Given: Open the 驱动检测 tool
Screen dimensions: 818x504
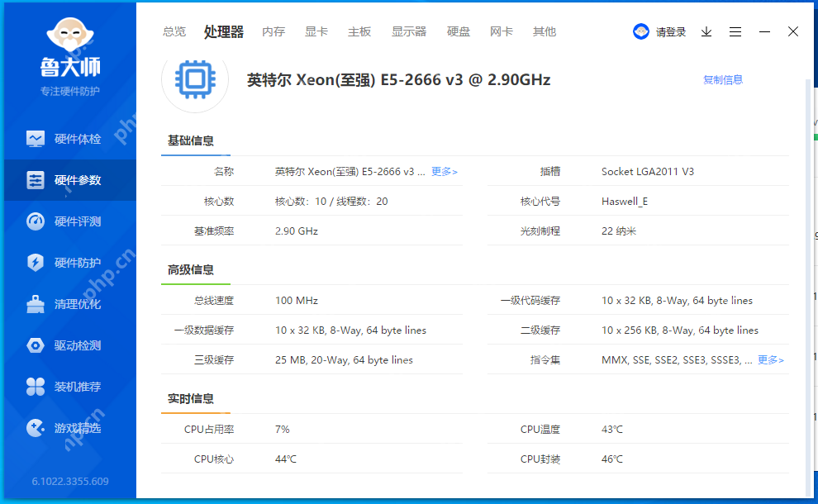Looking at the screenshot, I should 69,345.
